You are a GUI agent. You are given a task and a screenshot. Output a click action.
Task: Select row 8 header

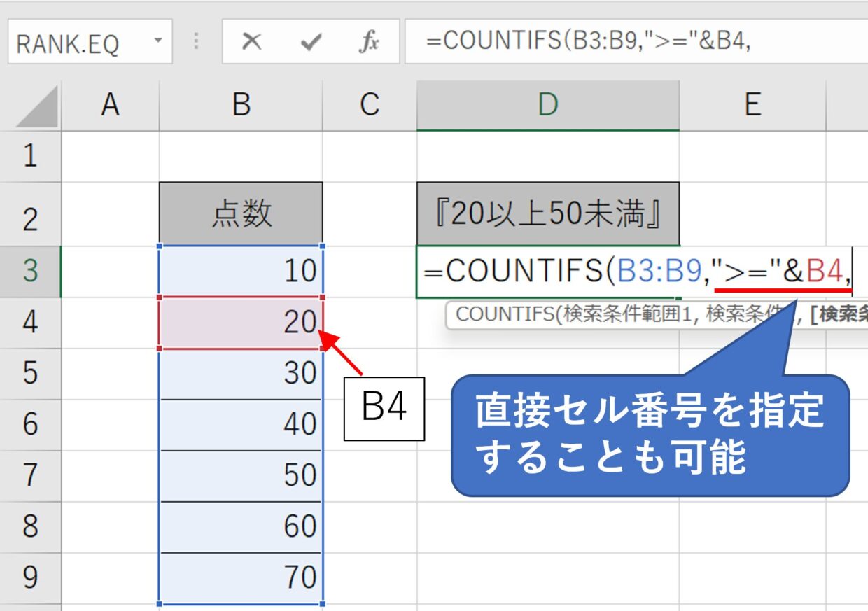[x=30, y=526]
